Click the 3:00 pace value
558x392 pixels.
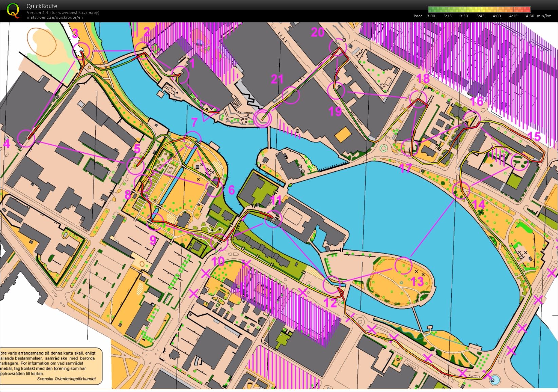[431, 16]
